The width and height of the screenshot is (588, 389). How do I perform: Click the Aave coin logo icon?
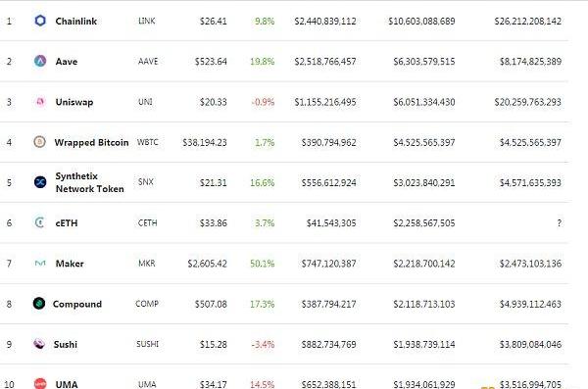pyautogui.click(x=40, y=61)
